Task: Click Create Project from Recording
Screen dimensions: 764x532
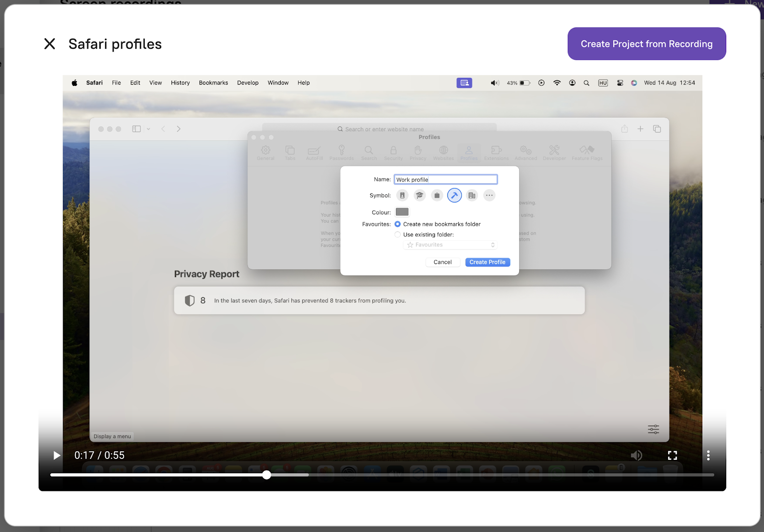Action: [647, 44]
